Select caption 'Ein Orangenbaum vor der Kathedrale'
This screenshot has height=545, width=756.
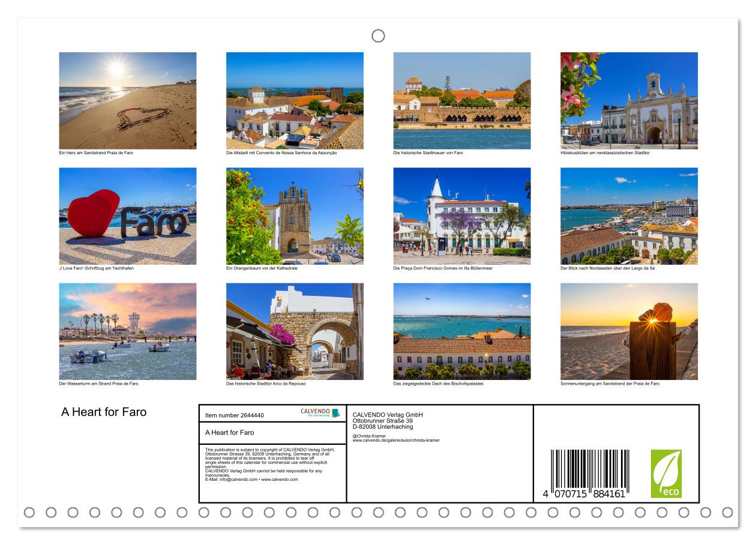(x=262, y=268)
